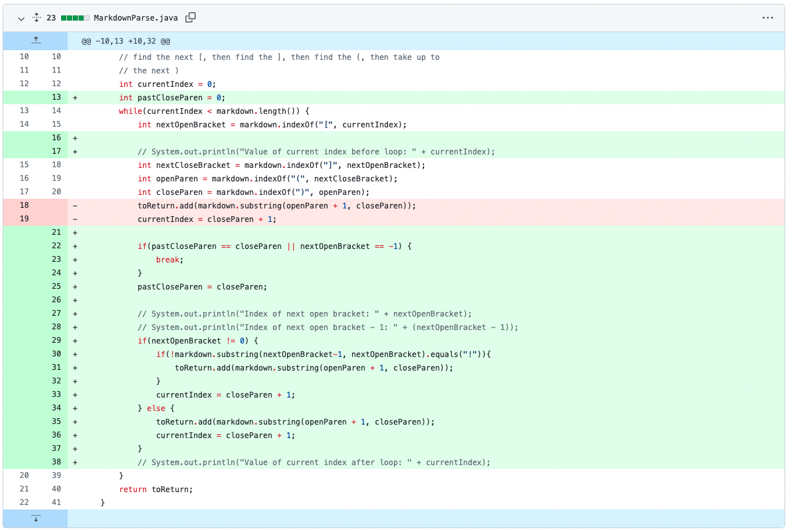Image resolution: width=791 pixels, height=532 pixels.
Task: Click the plus marker on the break line
Action: pyautogui.click(x=75, y=260)
